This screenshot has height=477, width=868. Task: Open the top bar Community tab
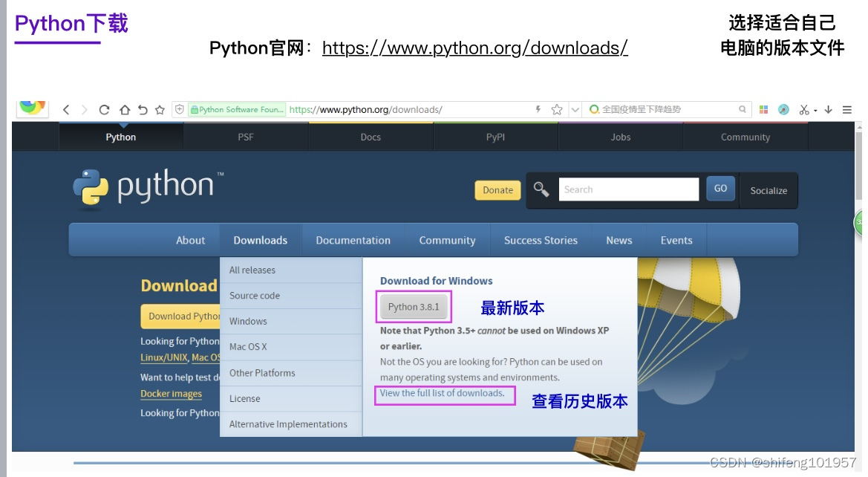[x=745, y=137]
